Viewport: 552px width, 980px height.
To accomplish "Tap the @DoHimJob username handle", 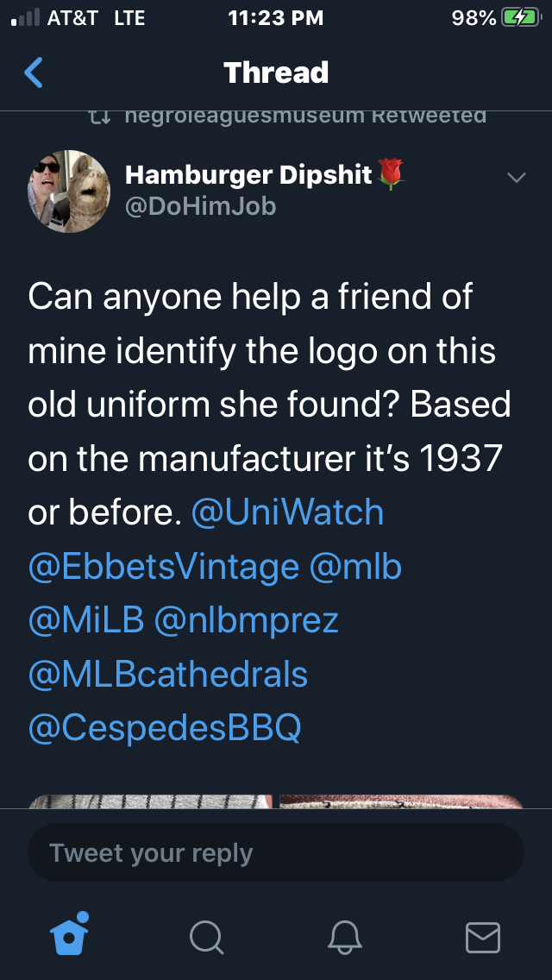I will pos(200,206).
